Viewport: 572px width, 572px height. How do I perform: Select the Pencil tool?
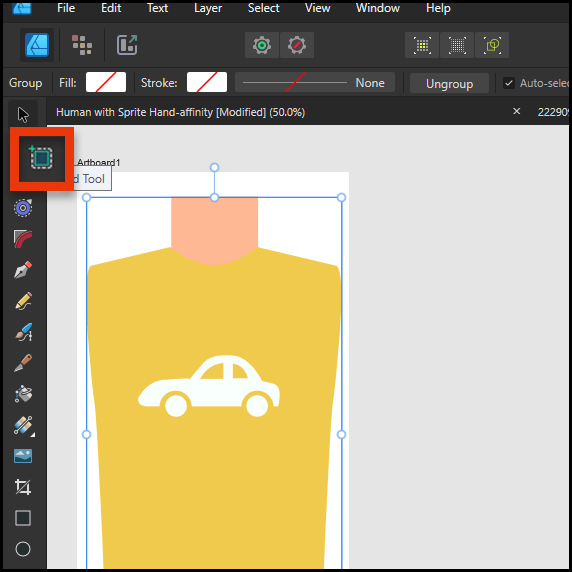[23, 301]
